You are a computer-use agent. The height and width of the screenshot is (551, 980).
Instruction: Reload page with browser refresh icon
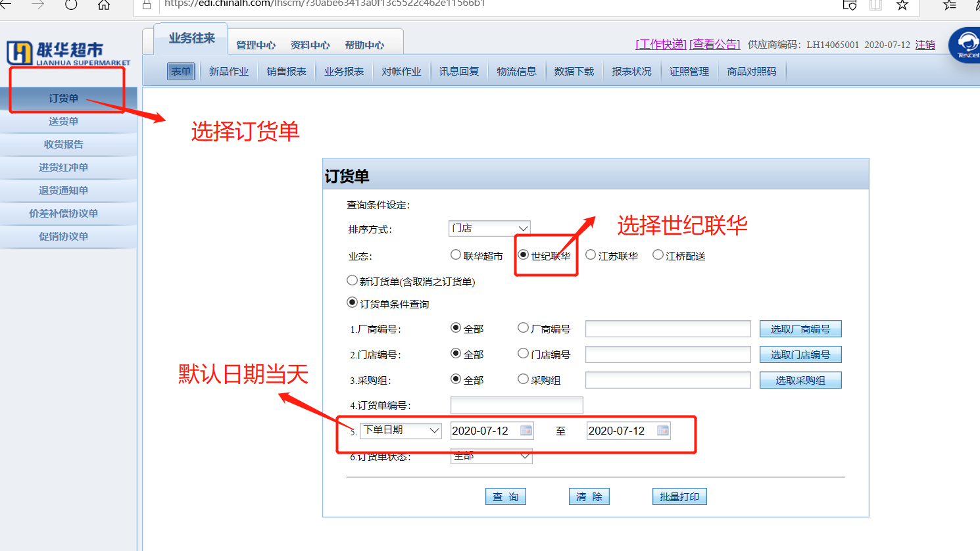tap(71, 5)
